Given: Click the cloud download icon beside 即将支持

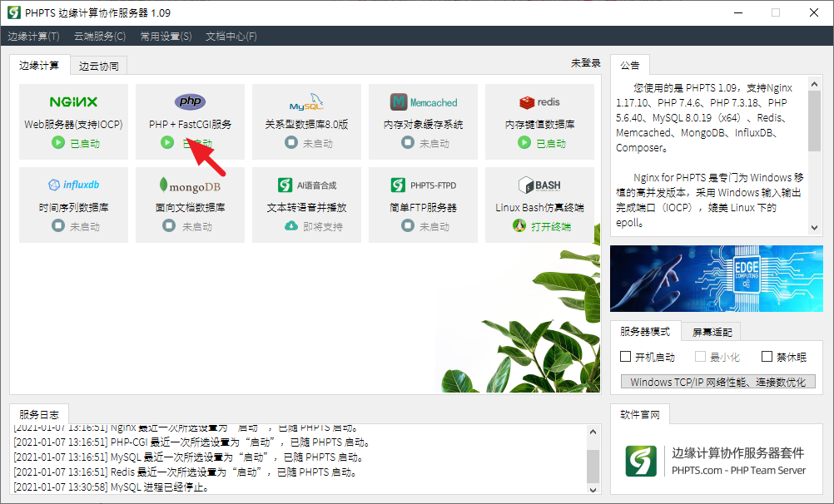Looking at the screenshot, I should pyautogui.click(x=291, y=226).
